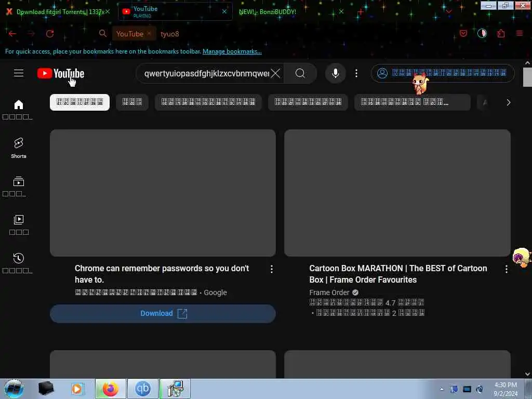
Task: Click the address bar search icon
Action: pyautogui.click(x=102, y=33)
